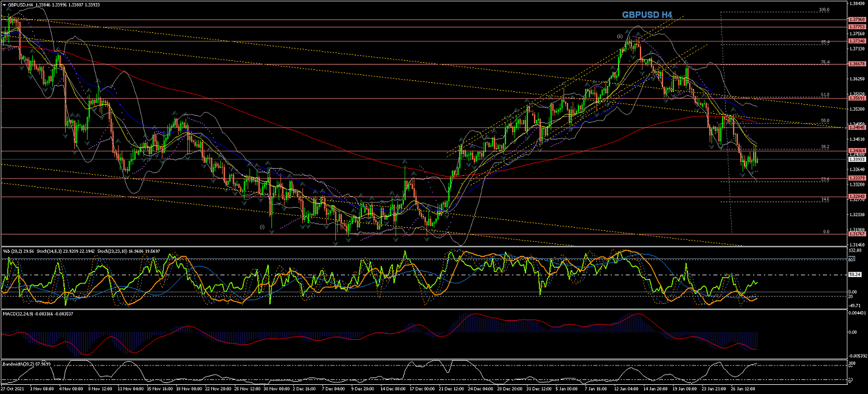Select the 1.33379 price level tag

pyautogui.click(x=856, y=178)
